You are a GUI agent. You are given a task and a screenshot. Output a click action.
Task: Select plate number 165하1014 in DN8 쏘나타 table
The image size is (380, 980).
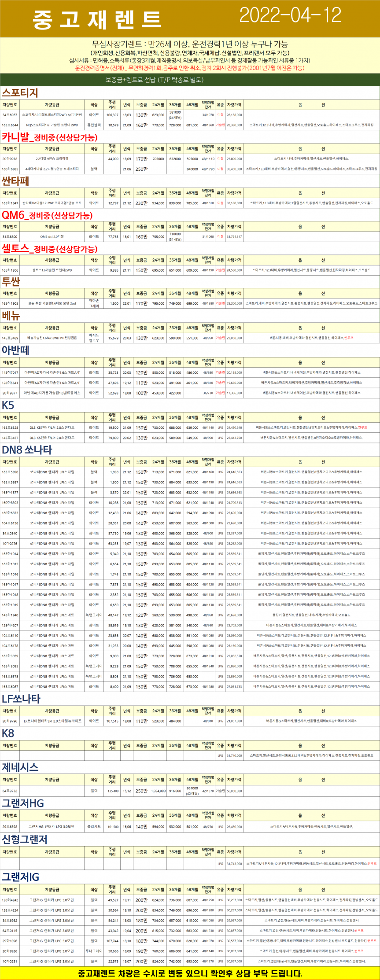(x=10, y=553)
